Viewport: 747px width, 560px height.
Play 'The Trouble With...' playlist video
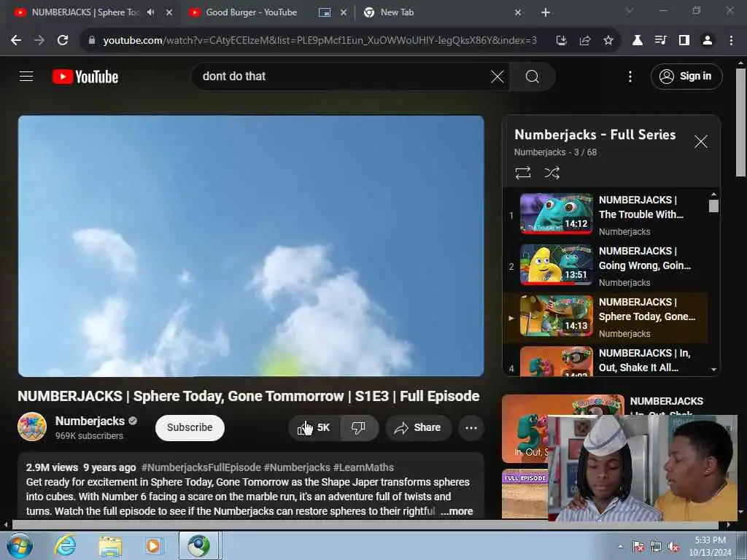click(605, 215)
